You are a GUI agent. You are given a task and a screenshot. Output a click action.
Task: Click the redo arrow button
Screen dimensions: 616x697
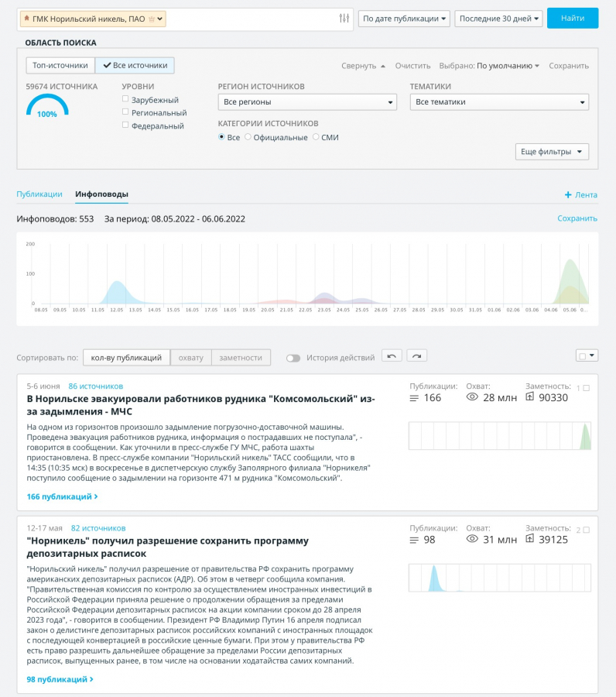coord(416,356)
